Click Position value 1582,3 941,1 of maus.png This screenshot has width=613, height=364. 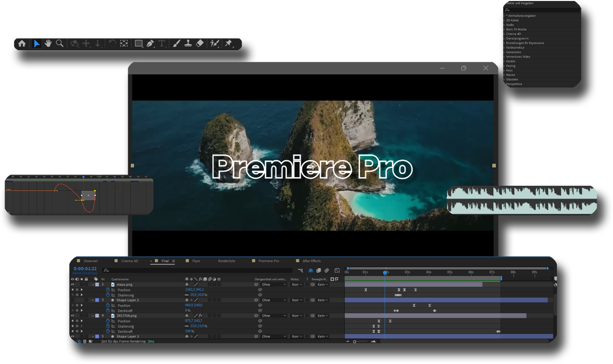[194, 290]
